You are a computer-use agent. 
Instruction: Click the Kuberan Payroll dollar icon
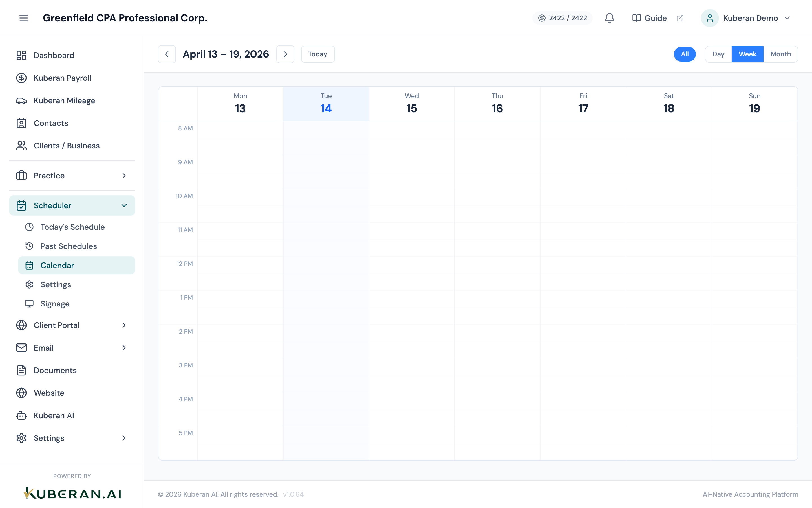pos(21,78)
